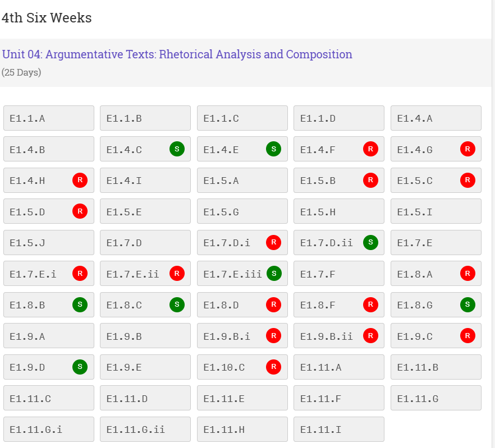This screenshot has height=448, width=495.
Task: Open standard E1.11.C
Action: 49,398
